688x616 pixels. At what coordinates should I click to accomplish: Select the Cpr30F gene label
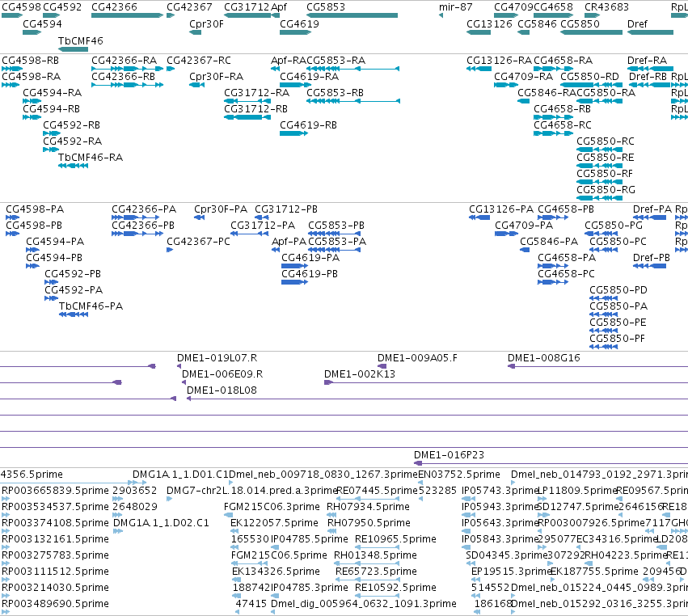click(x=206, y=24)
